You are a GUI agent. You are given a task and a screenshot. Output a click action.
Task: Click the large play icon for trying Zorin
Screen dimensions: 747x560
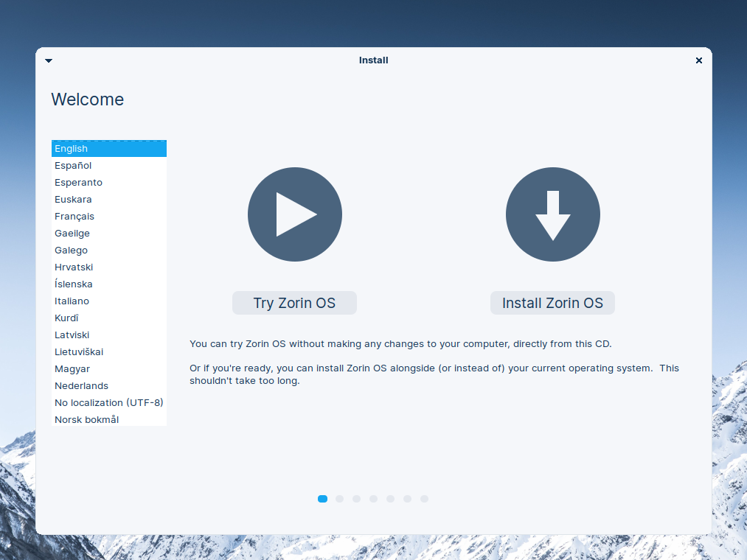[295, 214]
